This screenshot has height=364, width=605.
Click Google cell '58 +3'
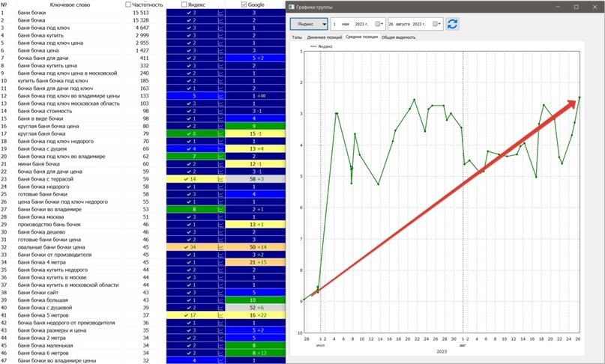256,179
